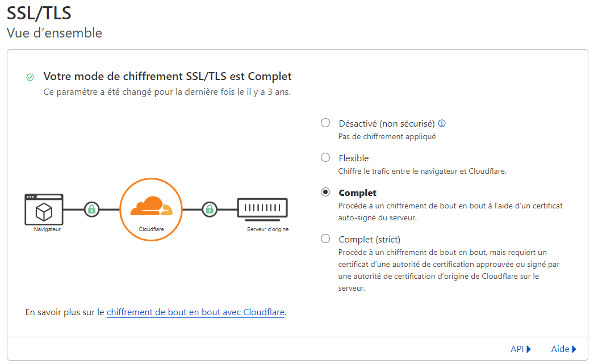Click the Vue d'ensemble subtitle
The image size is (598, 364).
pyautogui.click(x=55, y=33)
